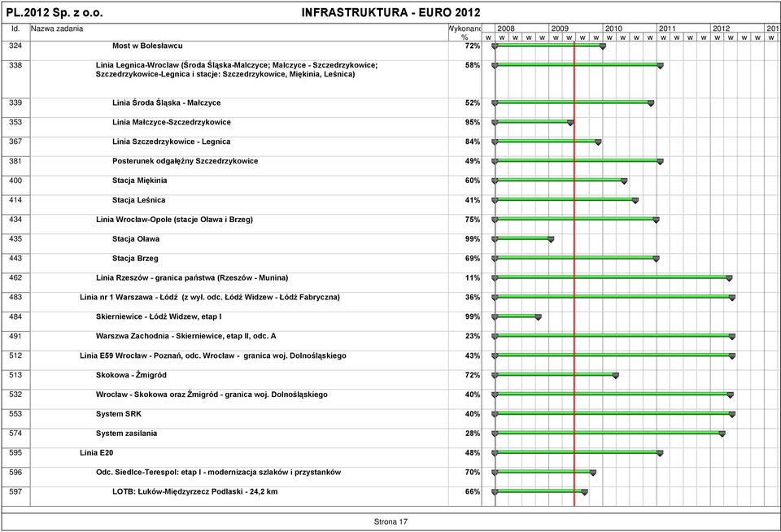Viewport: 781px width, 532px height.
Task: Click end marker of row 597 bar
Action: (585, 492)
